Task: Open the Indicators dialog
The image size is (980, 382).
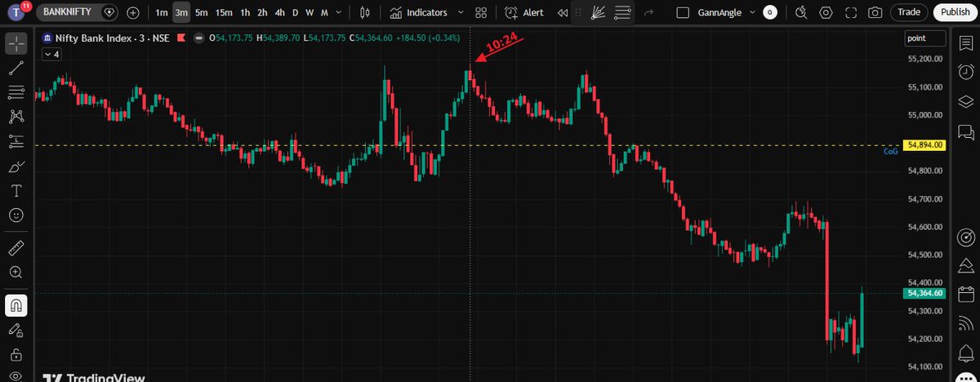Action: 419,12
